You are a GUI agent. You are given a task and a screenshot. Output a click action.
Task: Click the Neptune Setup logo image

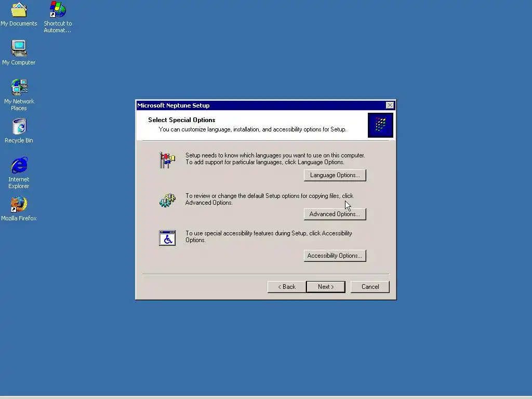point(380,125)
